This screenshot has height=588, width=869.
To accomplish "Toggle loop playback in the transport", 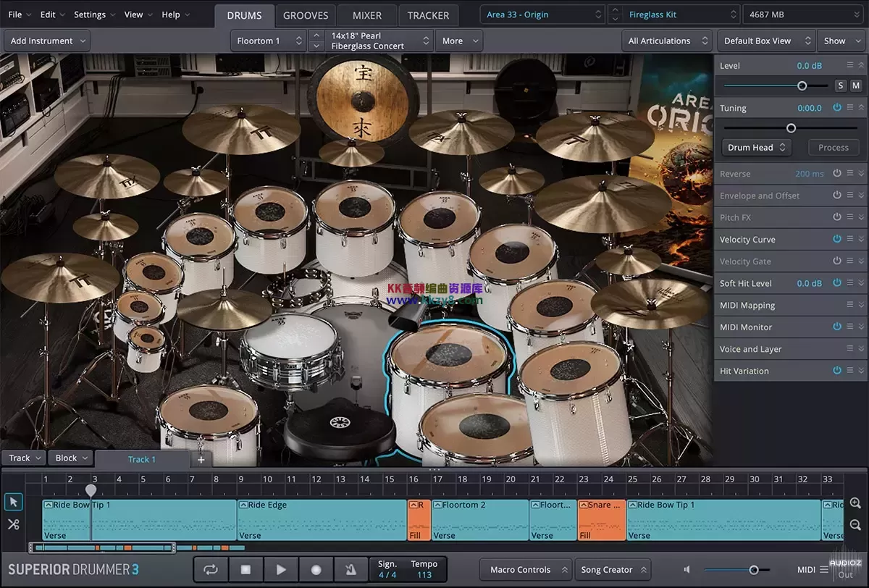I will (x=211, y=570).
